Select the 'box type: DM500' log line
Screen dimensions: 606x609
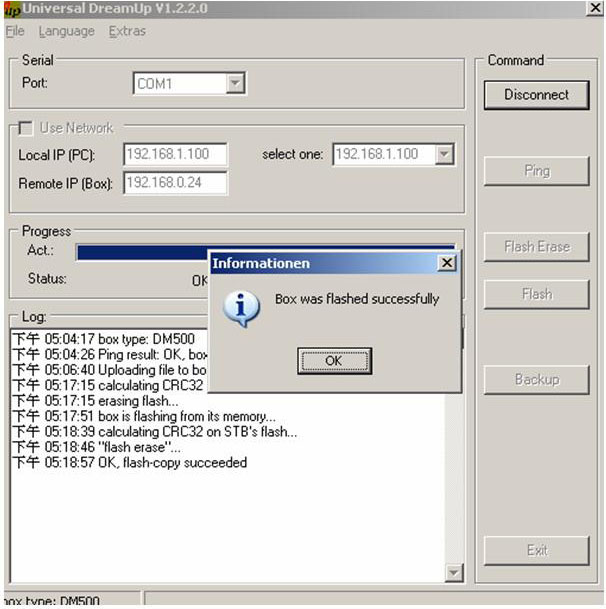click(104, 339)
